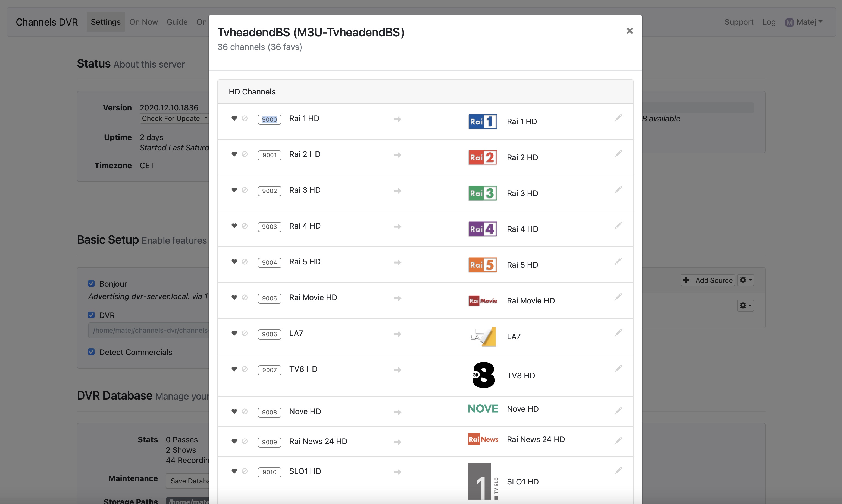Screen dimensions: 842x504
Task: Toggle the favorite heart for Rai 2 HD
Action: click(234, 154)
